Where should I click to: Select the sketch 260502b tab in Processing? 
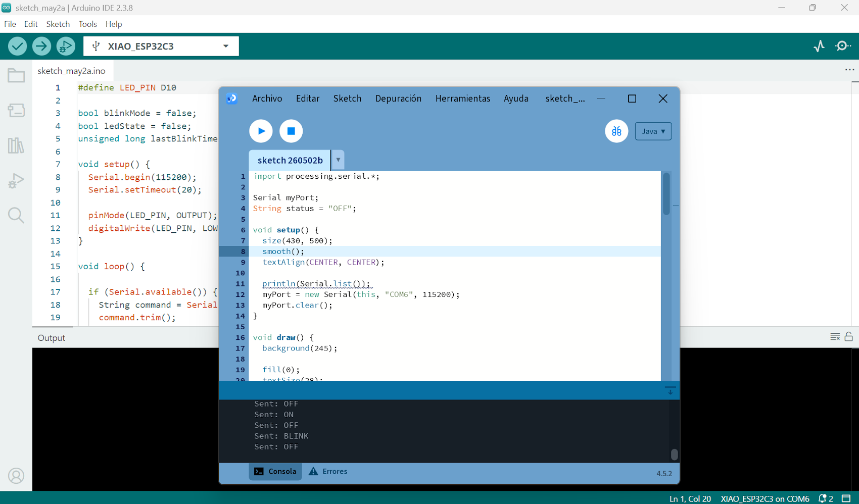coord(290,160)
